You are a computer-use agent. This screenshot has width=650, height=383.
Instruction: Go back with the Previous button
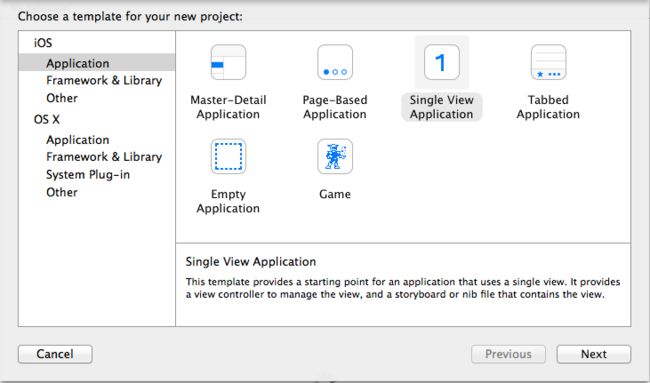(508, 354)
